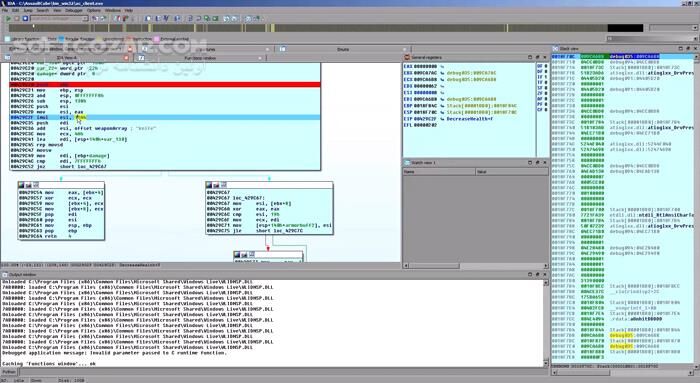Open the Help menu

[x=129, y=10]
